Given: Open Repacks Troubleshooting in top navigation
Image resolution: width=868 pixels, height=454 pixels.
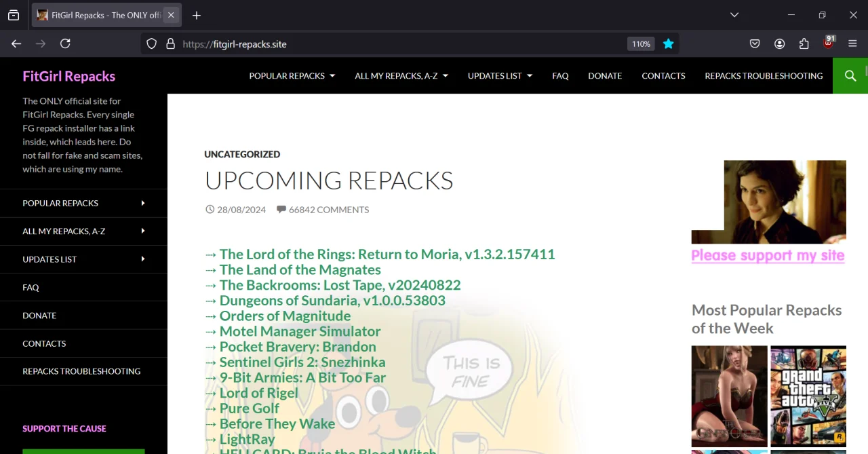Looking at the screenshot, I should (764, 75).
